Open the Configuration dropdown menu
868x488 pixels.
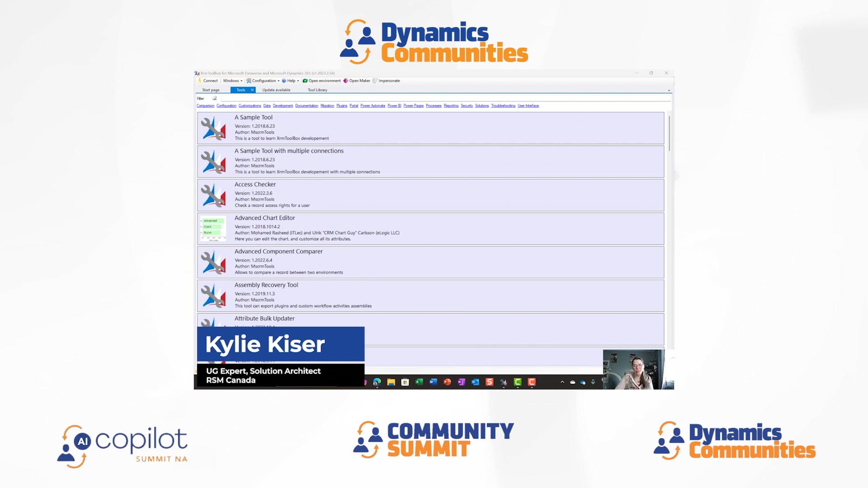pyautogui.click(x=263, y=81)
